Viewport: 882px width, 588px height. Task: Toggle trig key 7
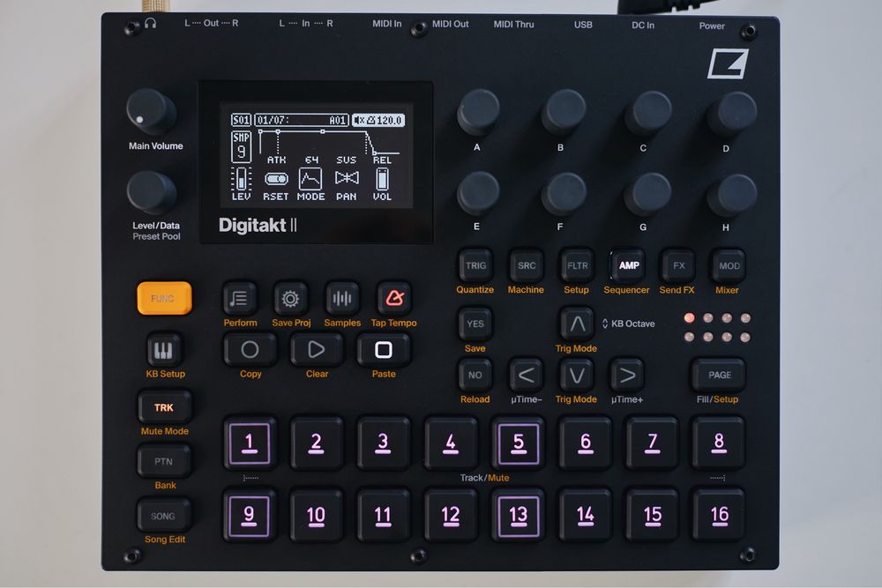[x=652, y=443]
